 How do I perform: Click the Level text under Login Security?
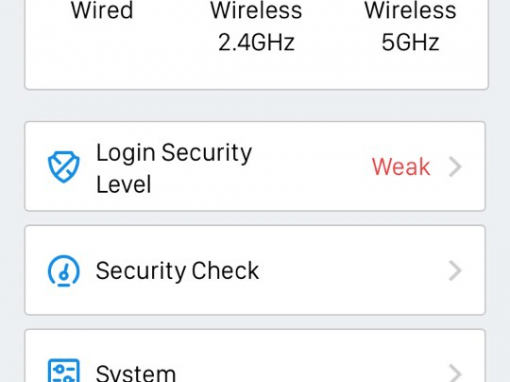(124, 184)
